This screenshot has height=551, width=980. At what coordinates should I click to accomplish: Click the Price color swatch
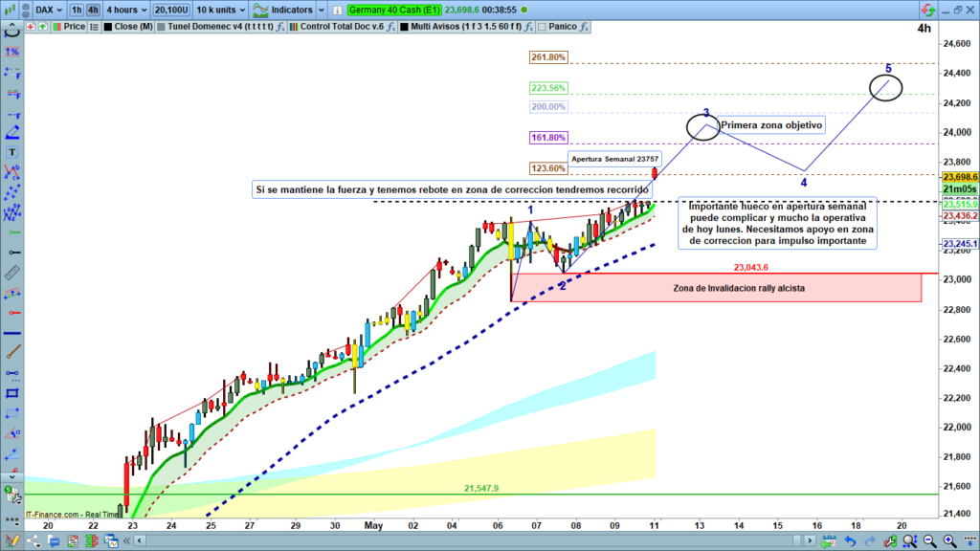pyautogui.click(x=56, y=27)
